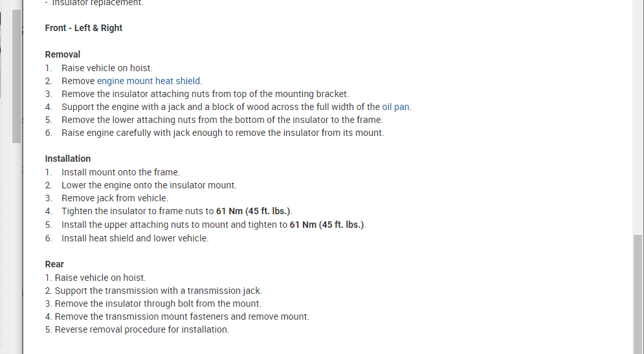Click the Raise engine carefully with jack step

pyautogui.click(x=222, y=133)
